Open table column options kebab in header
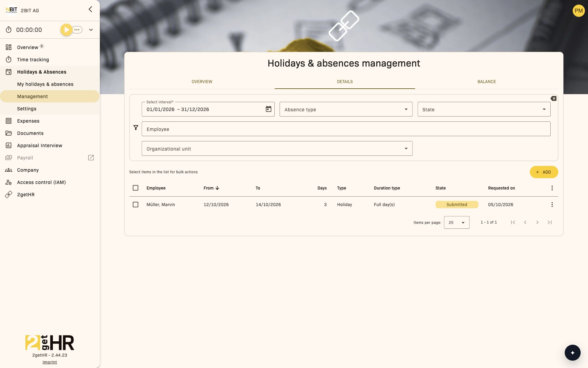The image size is (588, 368). 552,188
